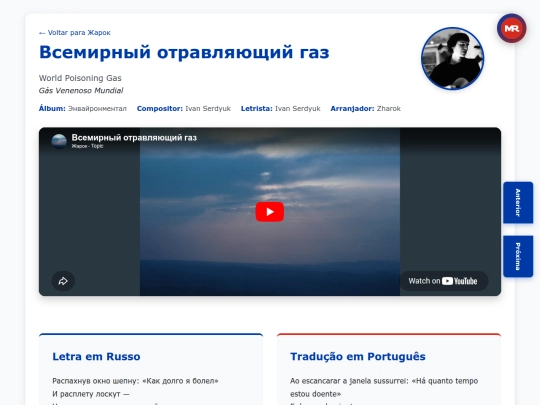
Task: Click the Letrista Ivan Serdyuk value
Action: tap(298, 108)
